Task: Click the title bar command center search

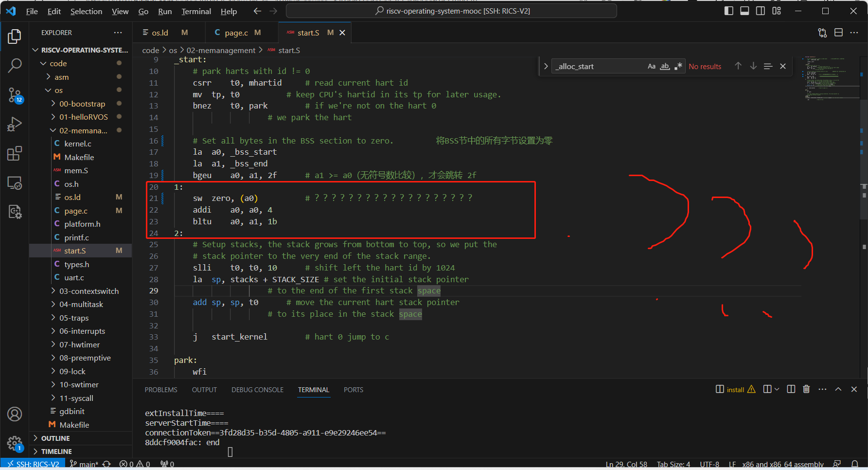Action: pyautogui.click(x=452, y=11)
